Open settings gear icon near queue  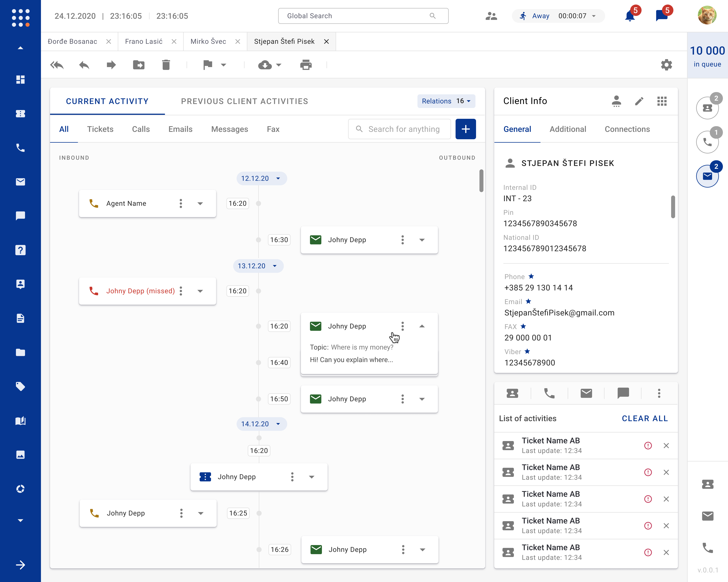666,65
